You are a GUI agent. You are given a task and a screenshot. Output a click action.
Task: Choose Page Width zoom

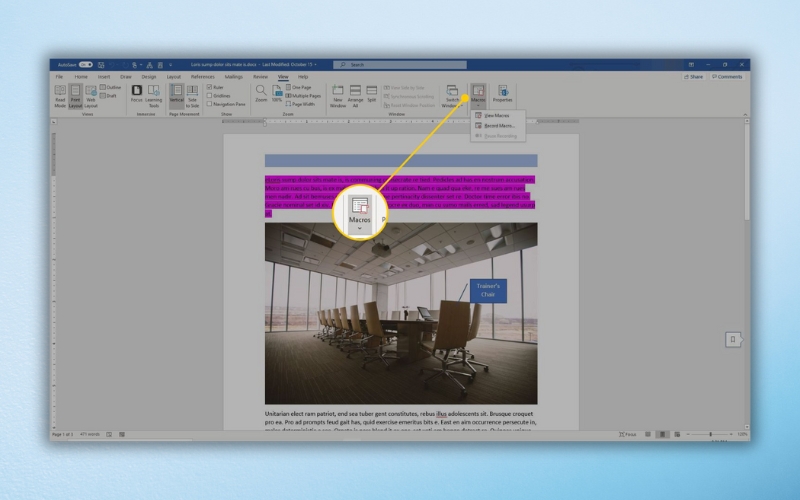[x=301, y=104]
